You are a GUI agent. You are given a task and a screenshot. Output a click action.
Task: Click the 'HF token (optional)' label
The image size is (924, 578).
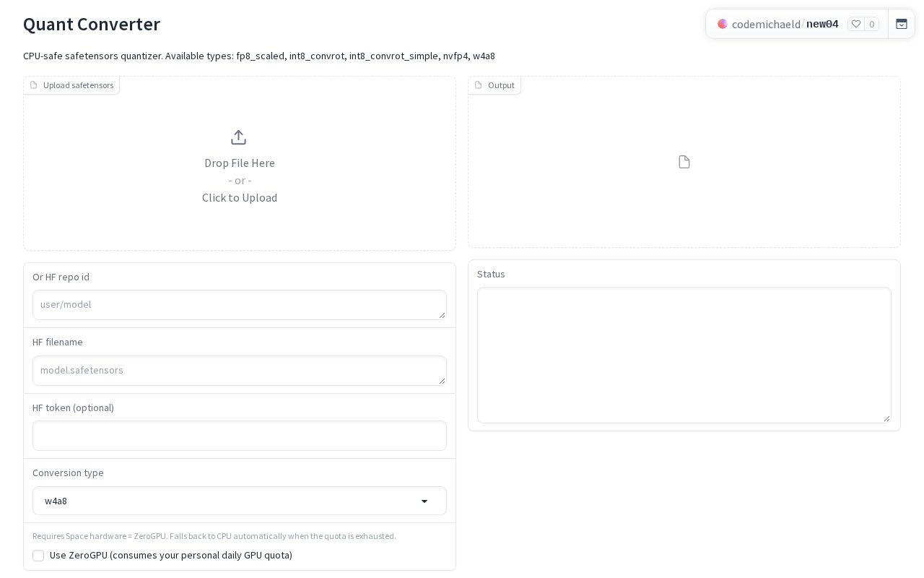point(73,407)
